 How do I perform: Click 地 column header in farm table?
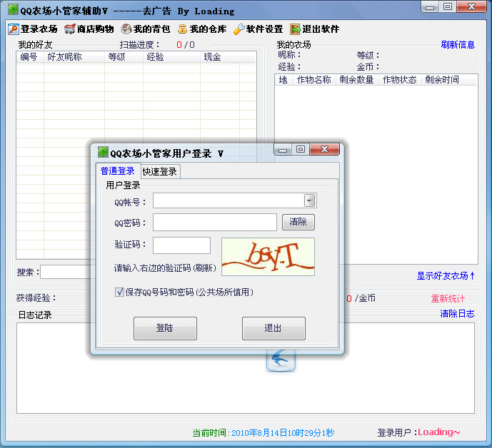pyautogui.click(x=283, y=80)
